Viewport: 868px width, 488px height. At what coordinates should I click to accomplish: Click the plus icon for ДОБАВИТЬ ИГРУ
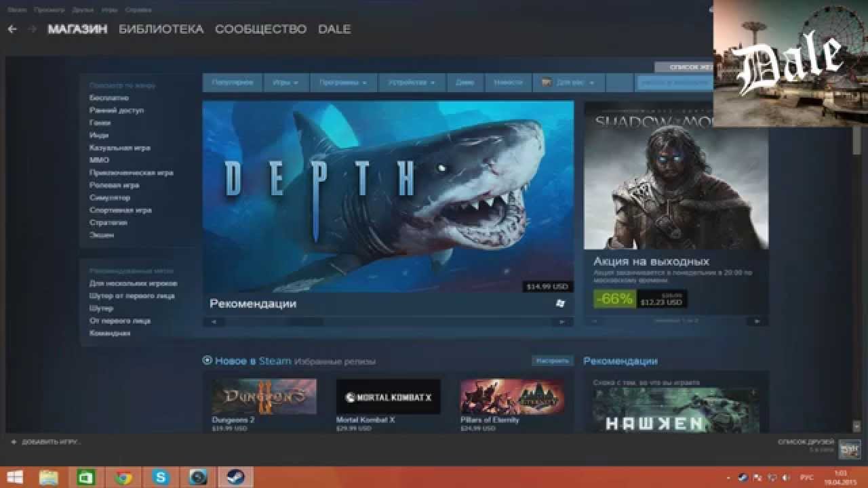tap(14, 442)
